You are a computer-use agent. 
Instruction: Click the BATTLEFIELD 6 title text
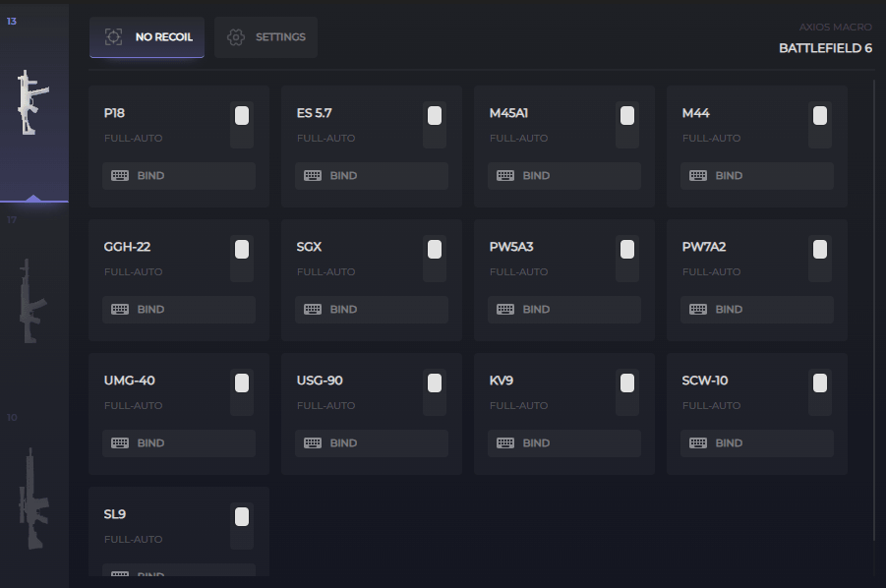click(826, 48)
